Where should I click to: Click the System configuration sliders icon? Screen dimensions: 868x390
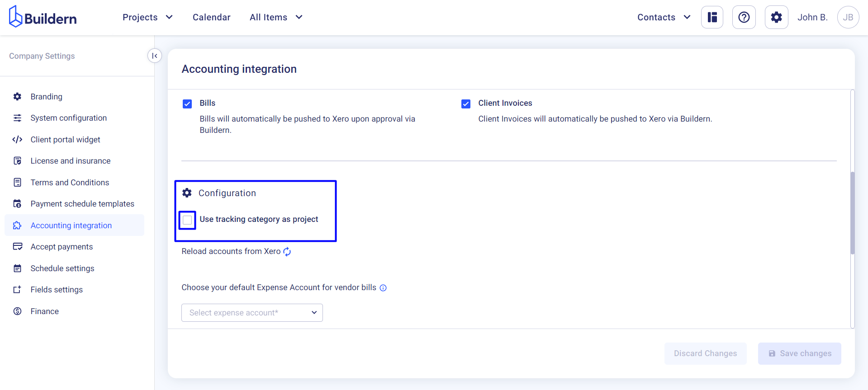pyautogui.click(x=18, y=118)
